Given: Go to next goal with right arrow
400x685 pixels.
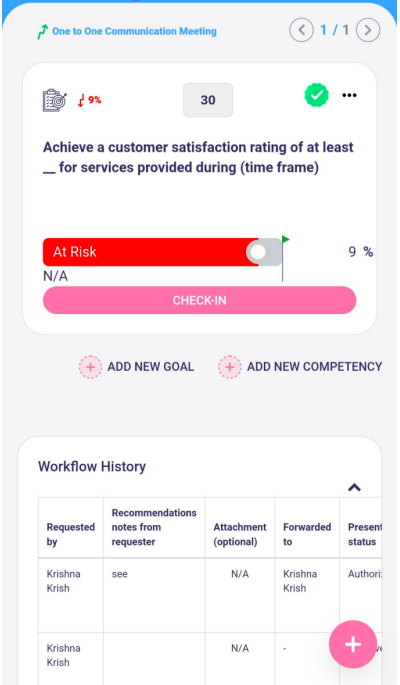Looking at the screenshot, I should click(x=368, y=30).
